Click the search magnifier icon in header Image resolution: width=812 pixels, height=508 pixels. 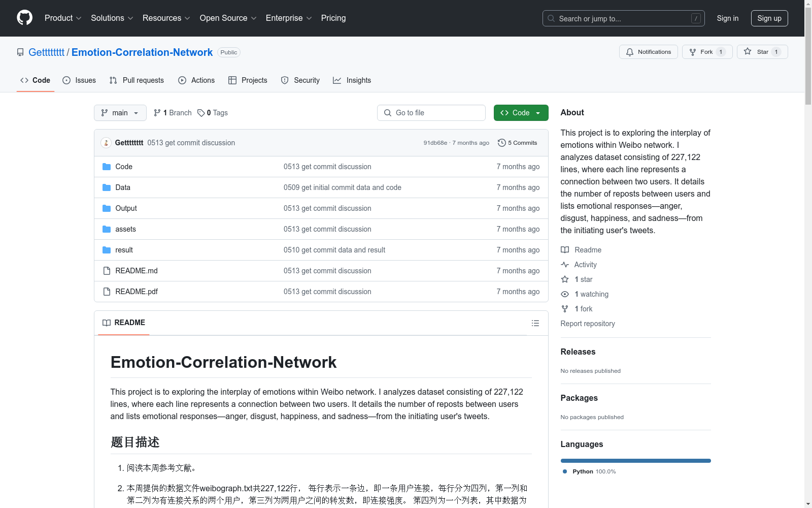(x=551, y=18)
